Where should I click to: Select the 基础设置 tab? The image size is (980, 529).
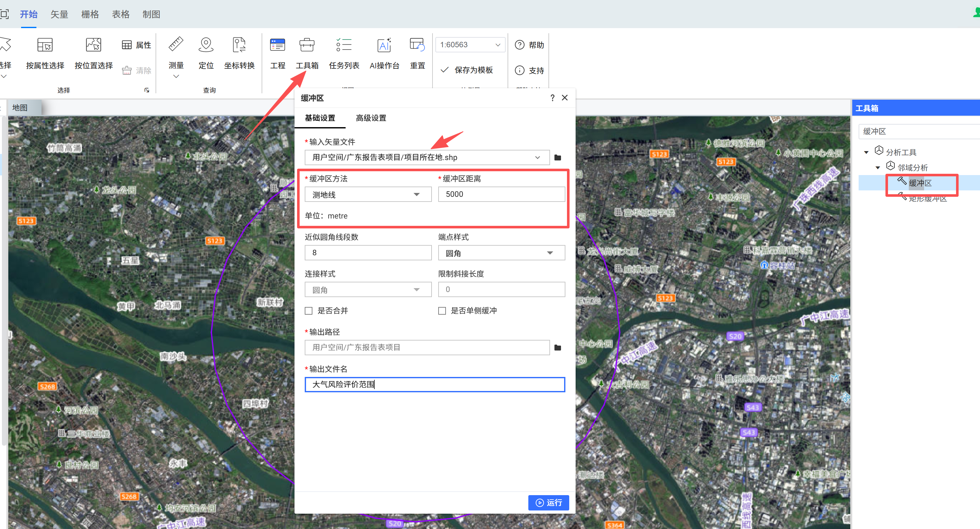[x=320, y=118]
